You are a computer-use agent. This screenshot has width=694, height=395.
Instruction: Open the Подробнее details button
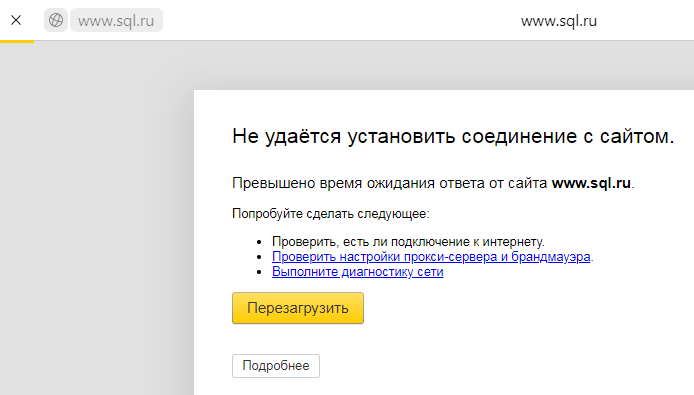click(276, 366)
